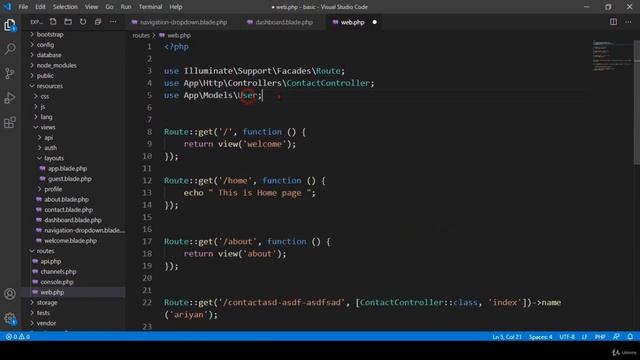Expand the database folder

(49, 55)
